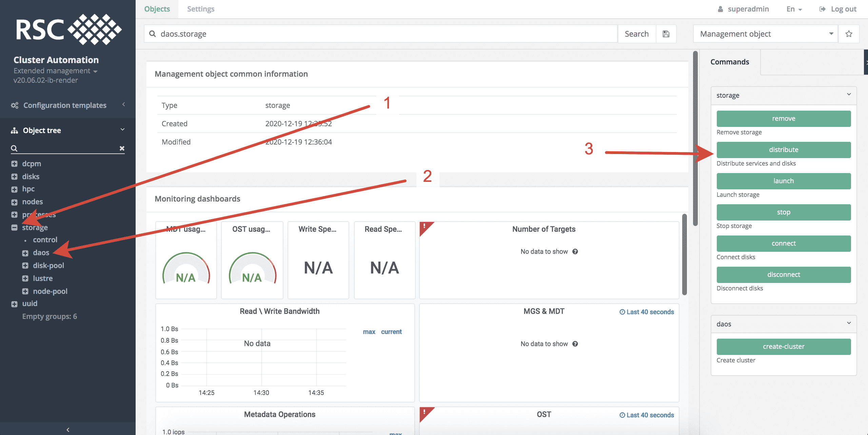Click the dashboards panel vertical scrollbar
This screenshot has width=868, height=435.
(x=684, y=254)
